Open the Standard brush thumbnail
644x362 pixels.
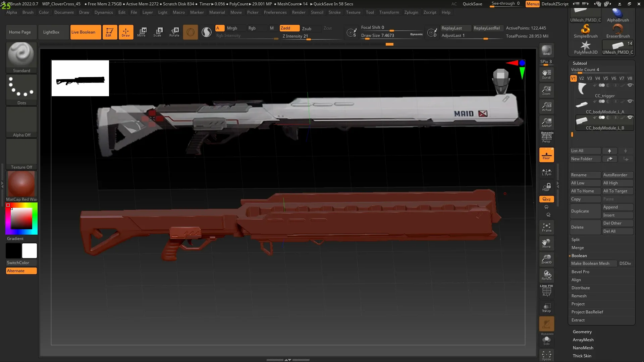pyautogui.click(x=21, y=55)
